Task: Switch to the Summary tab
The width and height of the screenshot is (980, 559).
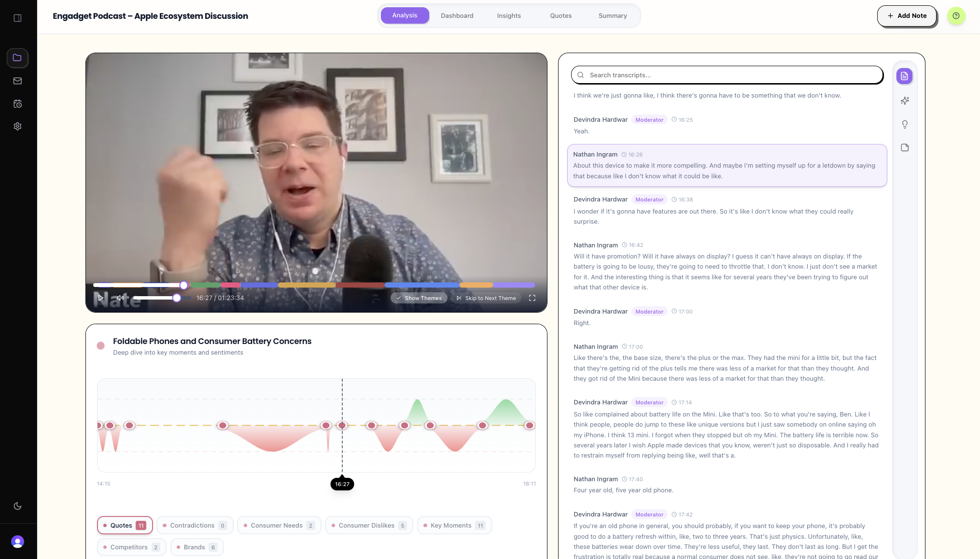Action: coord(612,15)
